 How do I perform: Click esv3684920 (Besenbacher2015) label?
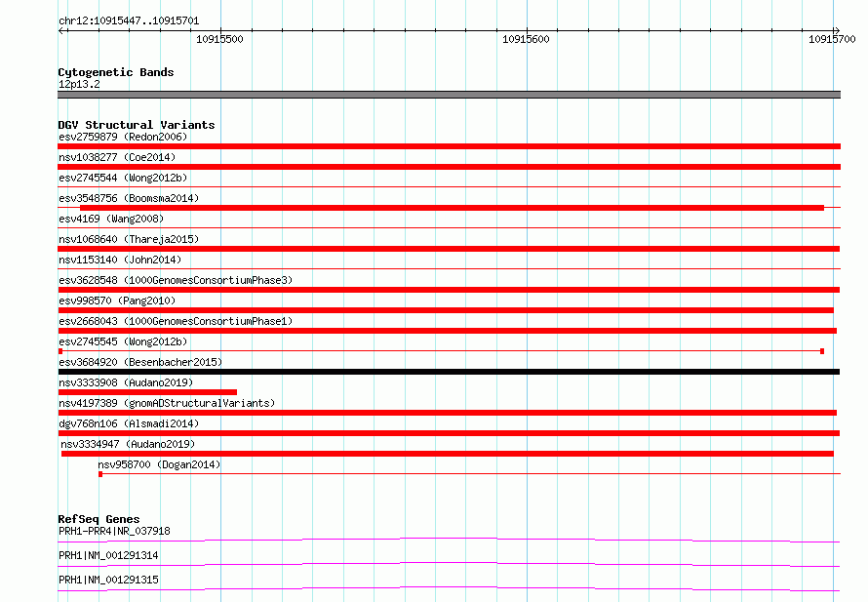140,362
